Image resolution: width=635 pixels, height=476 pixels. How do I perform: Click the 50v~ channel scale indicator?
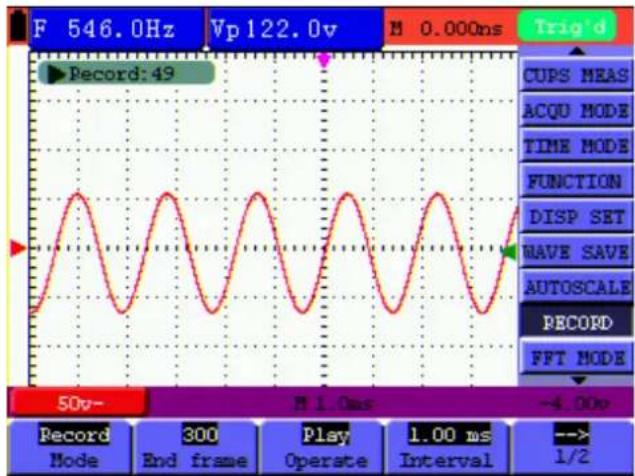pyautogui.click(x=79, y=403)
